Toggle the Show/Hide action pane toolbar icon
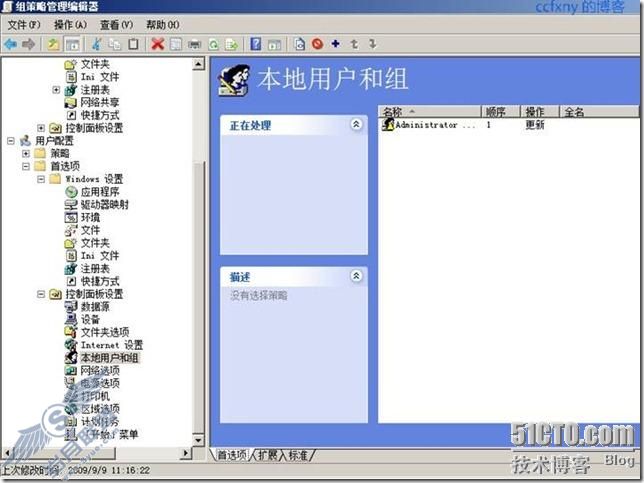Screen dimensions: 644x483 [274, 44]
